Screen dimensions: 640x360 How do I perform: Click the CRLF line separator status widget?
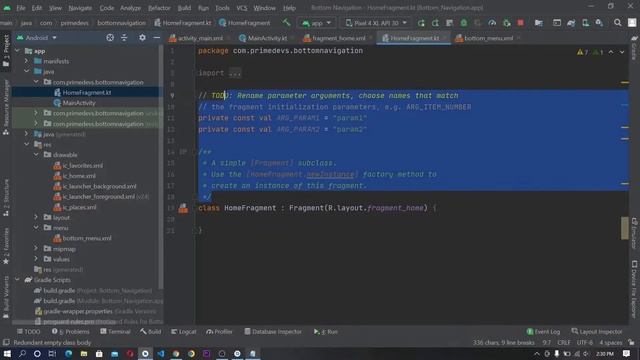pos(564,342)
